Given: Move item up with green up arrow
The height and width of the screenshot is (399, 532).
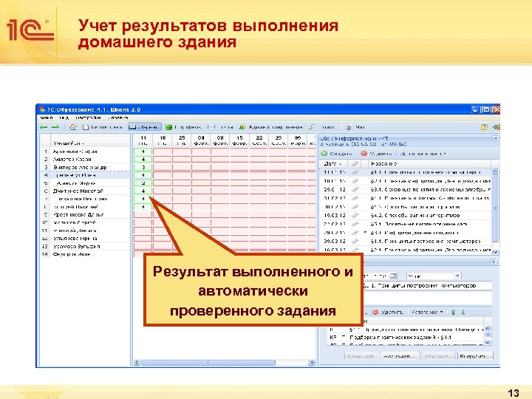Looking at the screenshot, I should (x=453, y=312).
